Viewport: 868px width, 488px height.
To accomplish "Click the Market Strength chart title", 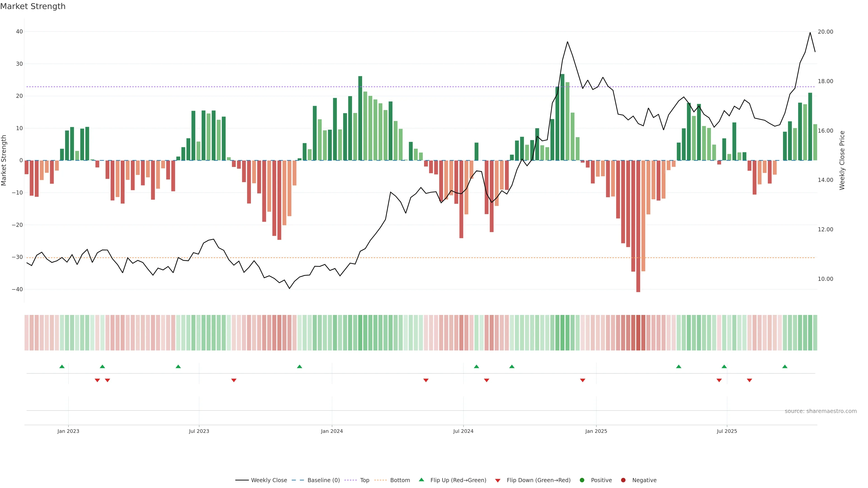I will (33, 6).
